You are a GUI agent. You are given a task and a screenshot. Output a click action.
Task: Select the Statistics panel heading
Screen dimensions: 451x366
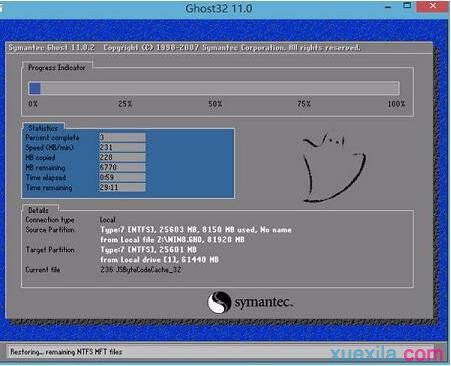coord(43,128)
